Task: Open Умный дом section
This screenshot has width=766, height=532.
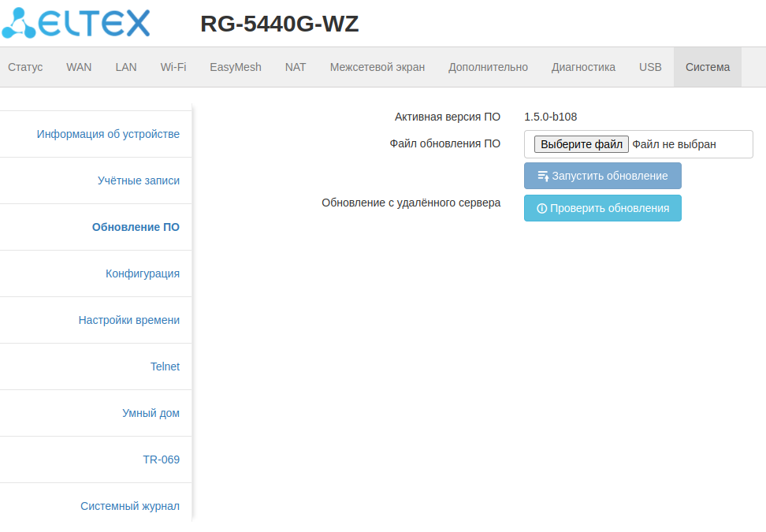Action: pyautogui.click(x=151, y=413)
